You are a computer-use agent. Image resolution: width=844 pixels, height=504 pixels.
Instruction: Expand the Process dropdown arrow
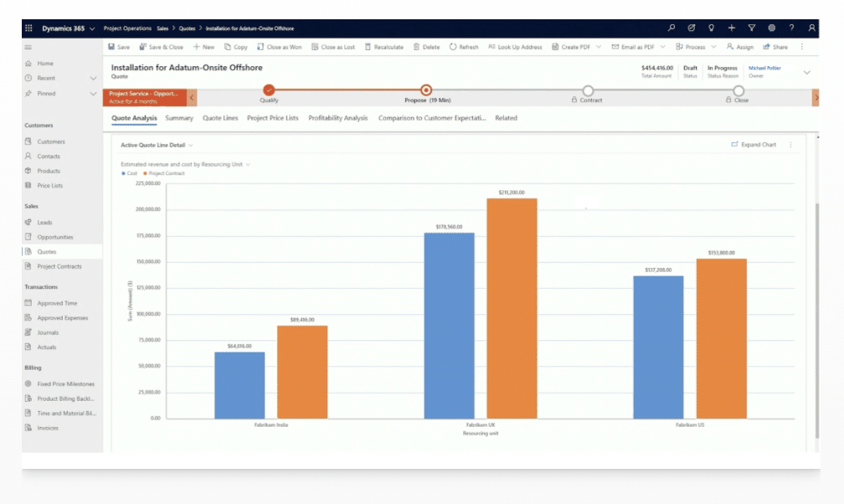pyautogui.click(x=713, y=47)
